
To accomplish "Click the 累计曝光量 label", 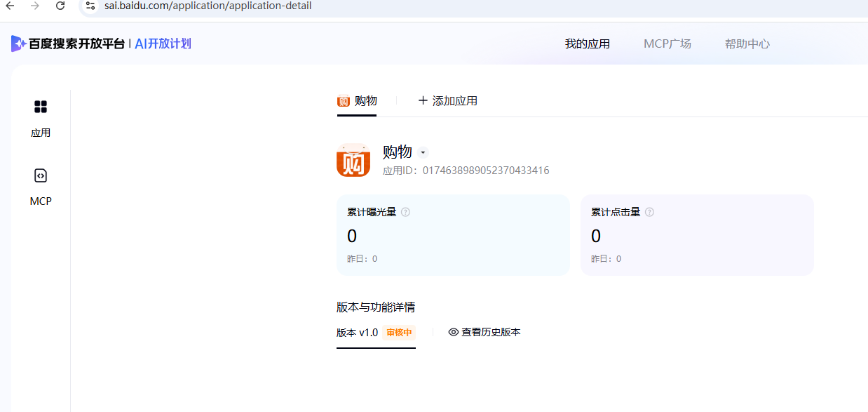I will tap(372, 212).
